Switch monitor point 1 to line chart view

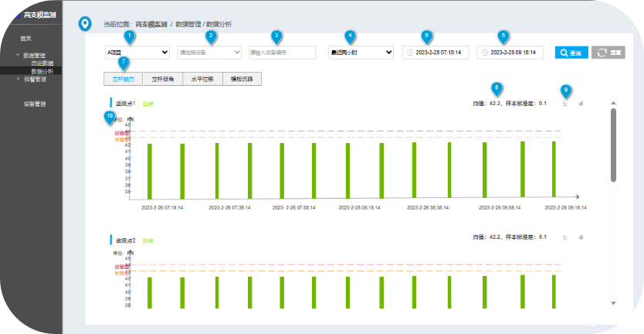[564, 104]
